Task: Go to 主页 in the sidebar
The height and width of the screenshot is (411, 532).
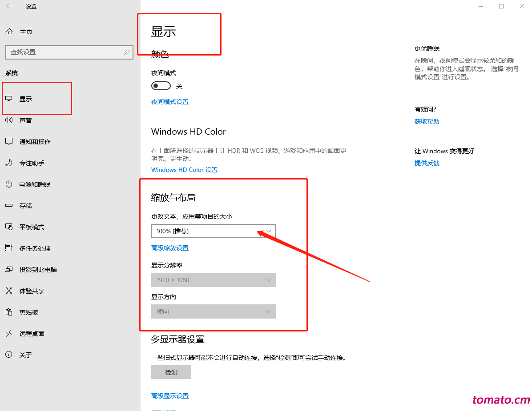Action: click(26, 32)
